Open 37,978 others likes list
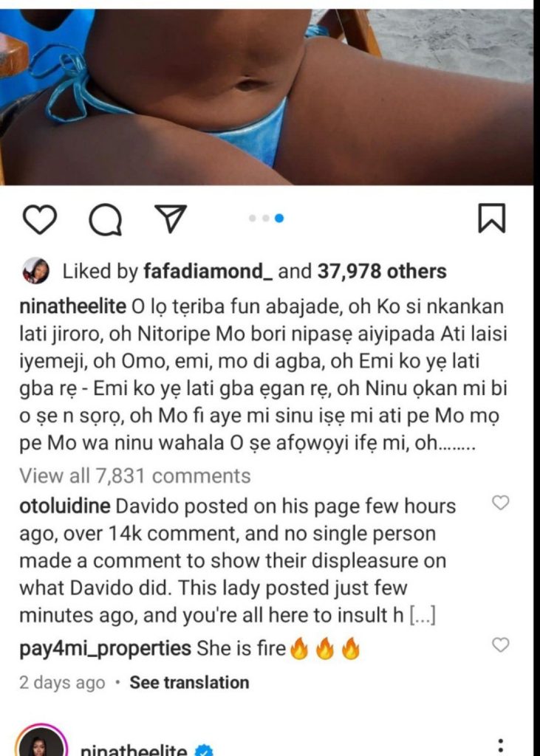Image resolution: width=540 pixels, height=756 pixels. (382, 272)
